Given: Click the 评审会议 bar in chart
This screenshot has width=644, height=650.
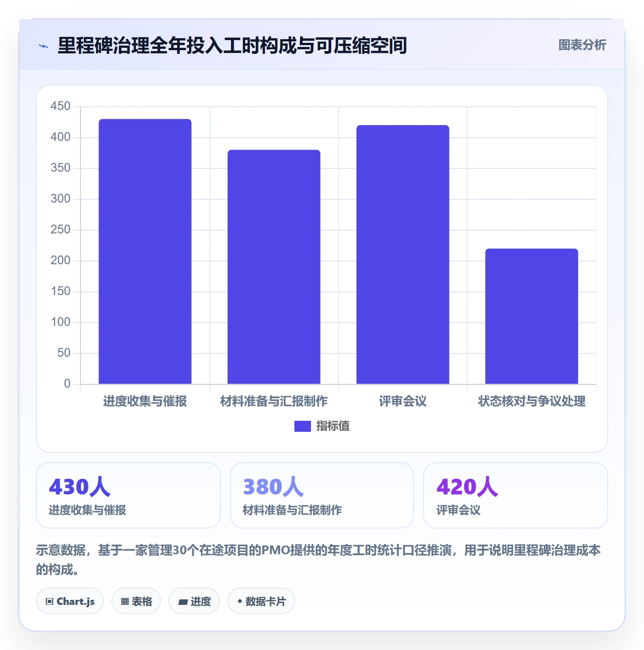Looking at the screenshot, I should (x=402, y=255).
